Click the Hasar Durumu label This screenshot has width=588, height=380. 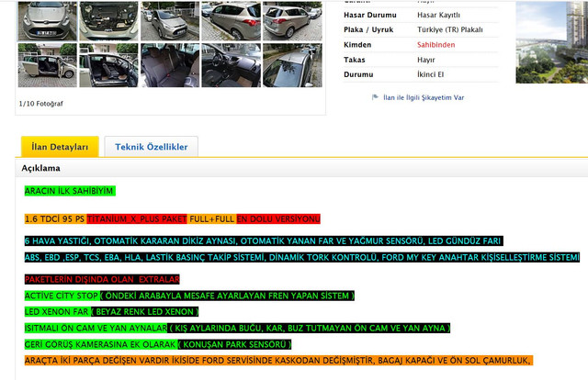point(369,15)
